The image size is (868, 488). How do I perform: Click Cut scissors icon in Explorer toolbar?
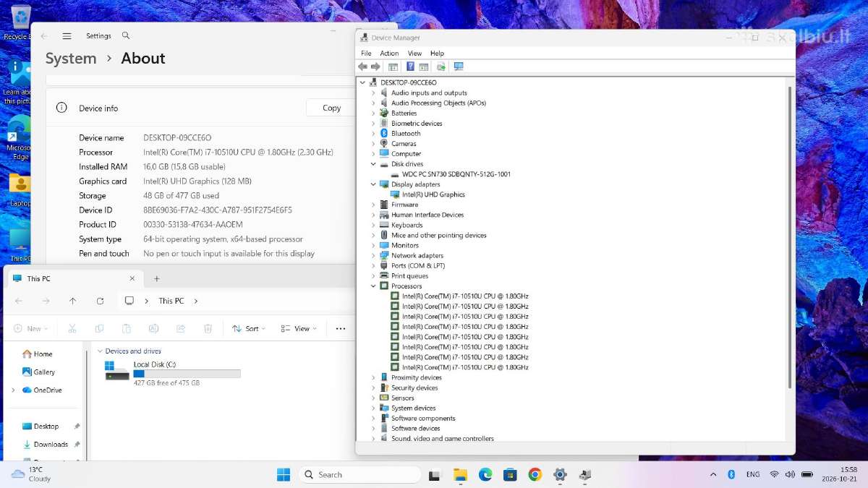[72, 328]
